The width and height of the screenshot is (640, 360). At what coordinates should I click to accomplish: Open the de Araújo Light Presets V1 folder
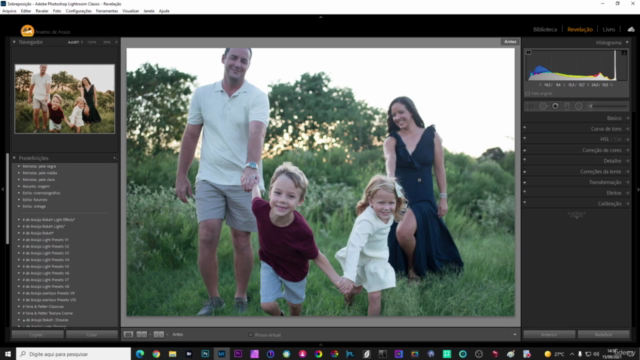tap(45, 240)
